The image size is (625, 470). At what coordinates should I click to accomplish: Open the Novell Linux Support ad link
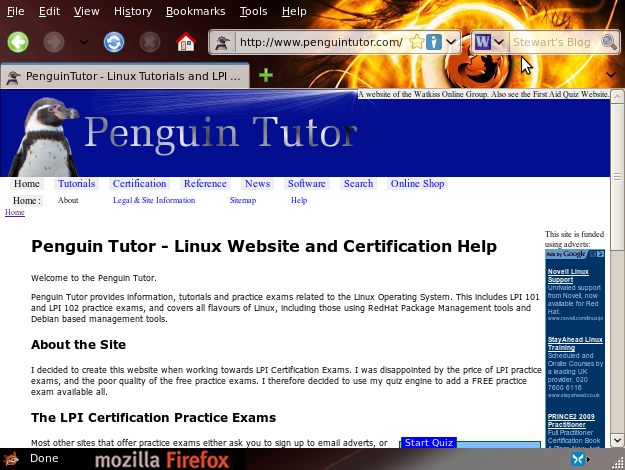[568, 275]
